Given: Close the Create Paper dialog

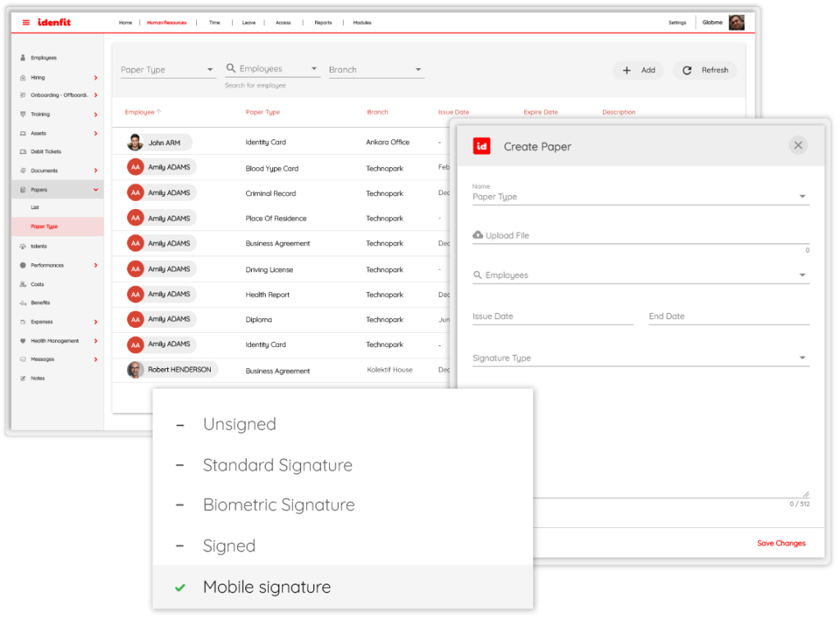Looking at the screenshot, I should (798, 146).
